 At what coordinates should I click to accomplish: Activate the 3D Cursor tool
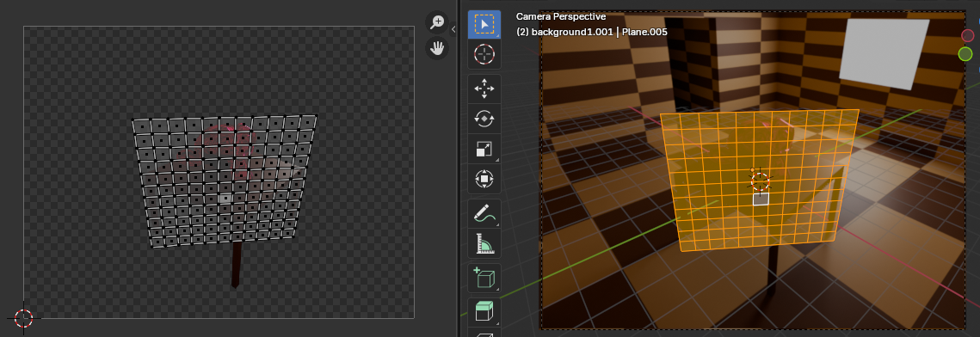pyautogui.click(x=484, y=55)
